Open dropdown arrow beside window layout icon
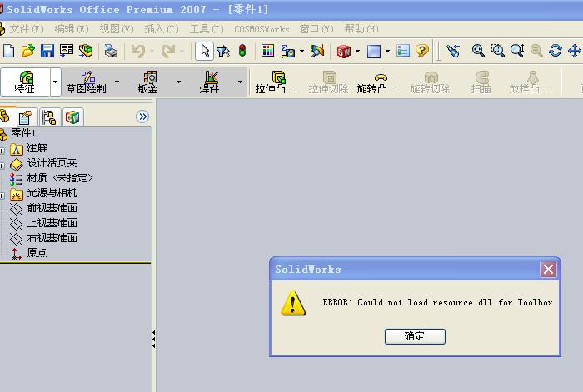 coord(387,51)
